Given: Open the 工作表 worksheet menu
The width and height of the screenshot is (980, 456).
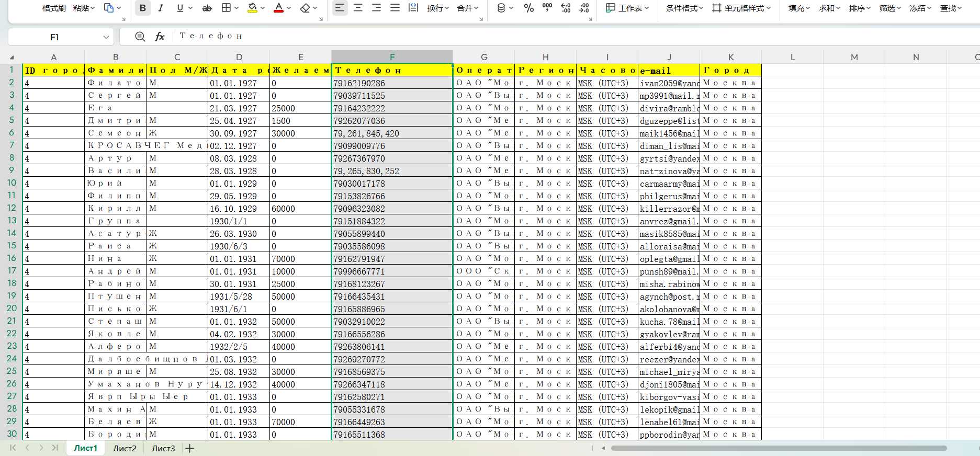Looking at the screenshot, I should [627, 8].
